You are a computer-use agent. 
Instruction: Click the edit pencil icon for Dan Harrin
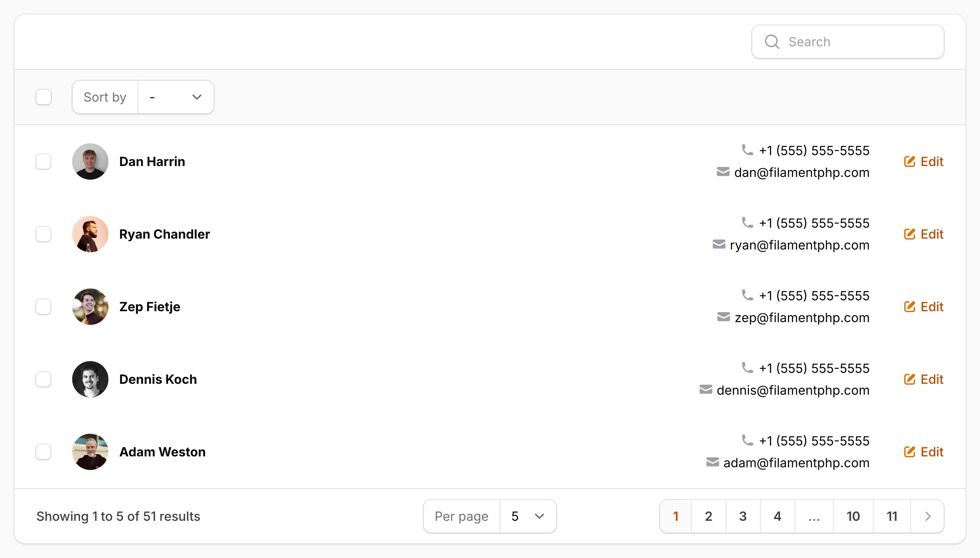click(909, 162)
